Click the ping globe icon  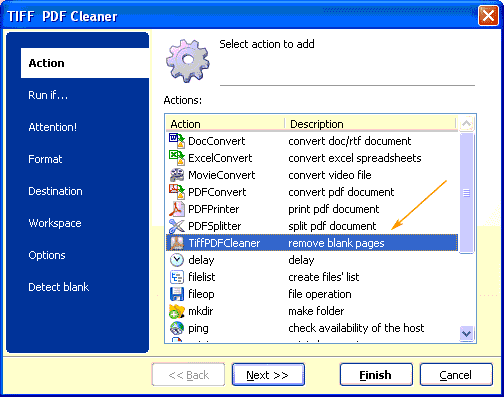pos(177,328)
